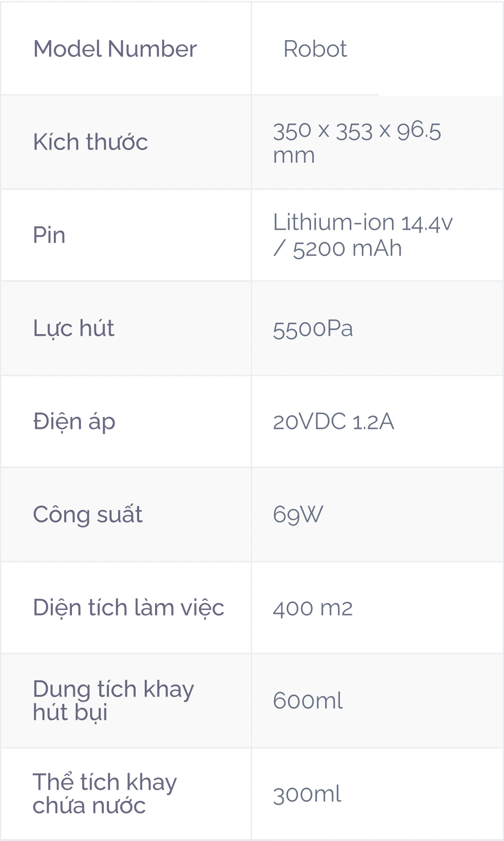Select the "20VDC 1.2A" voltage value
The height and width of the screenshot is (841, 504).
[x=333, y=422]
